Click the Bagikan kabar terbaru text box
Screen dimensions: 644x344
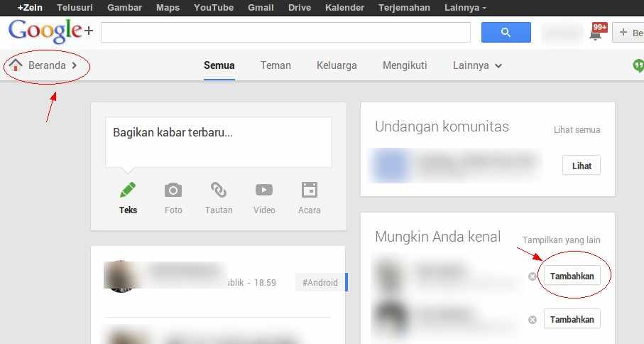[219, 142]
